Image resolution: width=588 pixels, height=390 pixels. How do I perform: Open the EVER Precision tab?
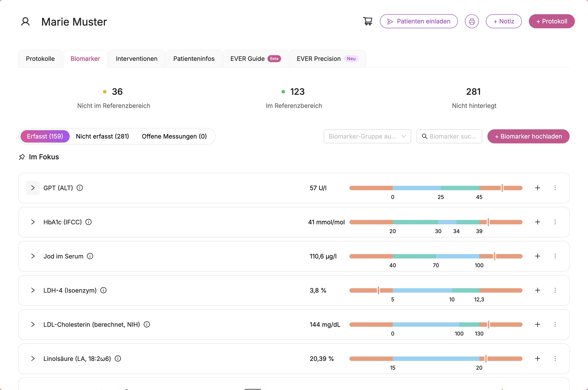click(x=328, y=59)
